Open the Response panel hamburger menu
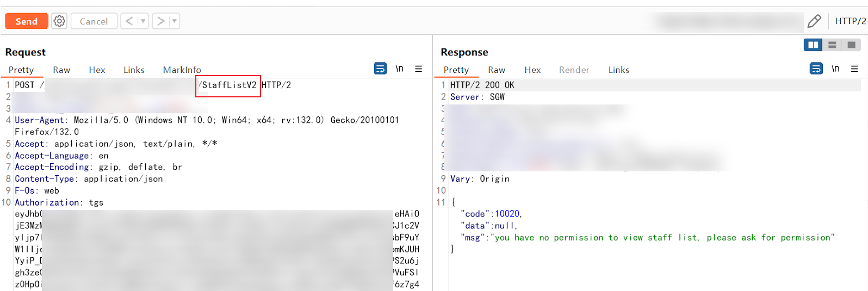The image size is (868, 291). pos(854,69)
